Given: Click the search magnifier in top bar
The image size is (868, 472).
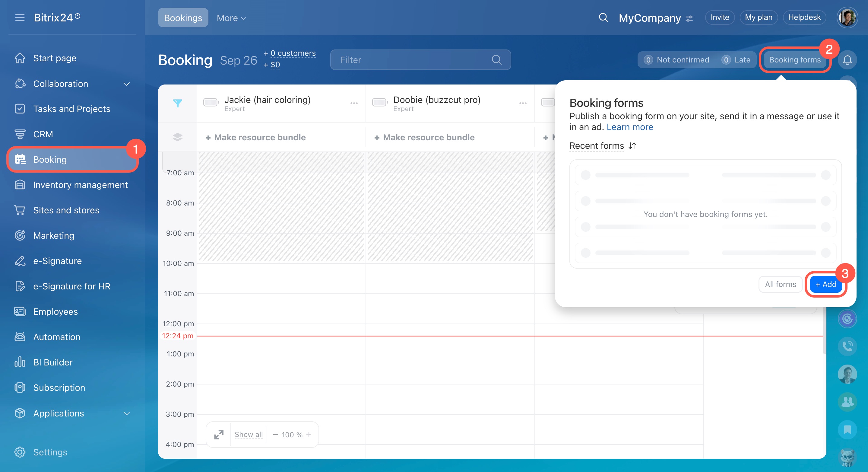Looking at the screenshot, I should coord(603,18).
